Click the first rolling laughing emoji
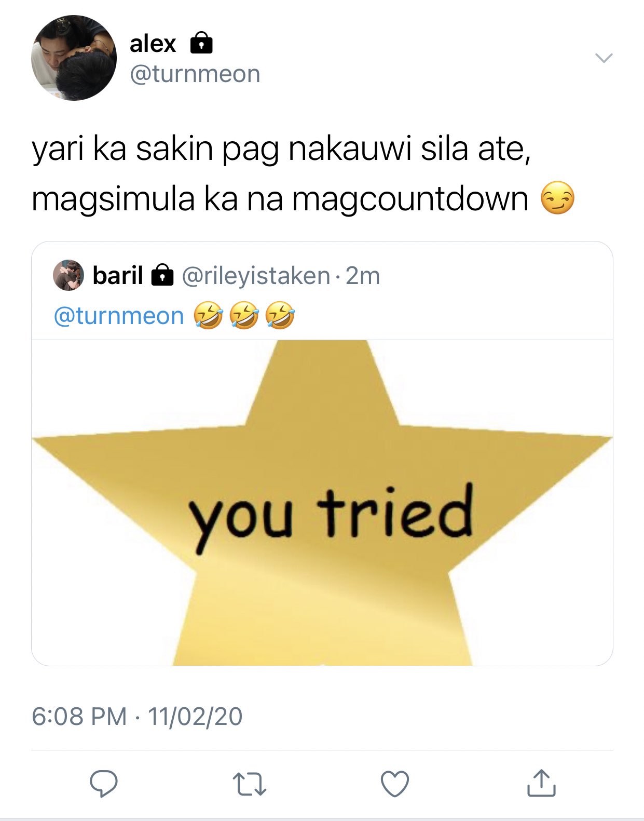644x821 pixels. 209,315
